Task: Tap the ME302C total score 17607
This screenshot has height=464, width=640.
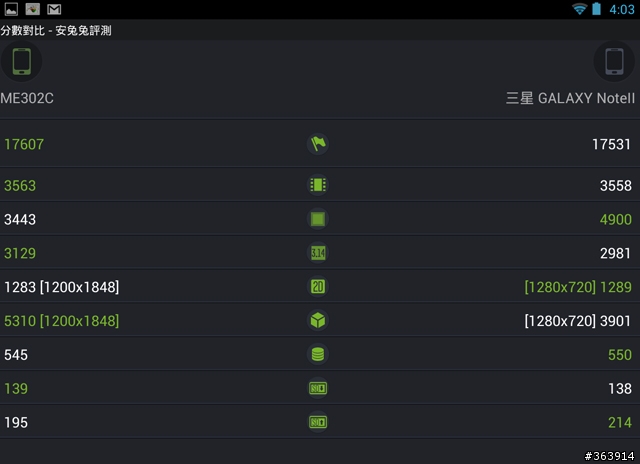Action: 24,144
